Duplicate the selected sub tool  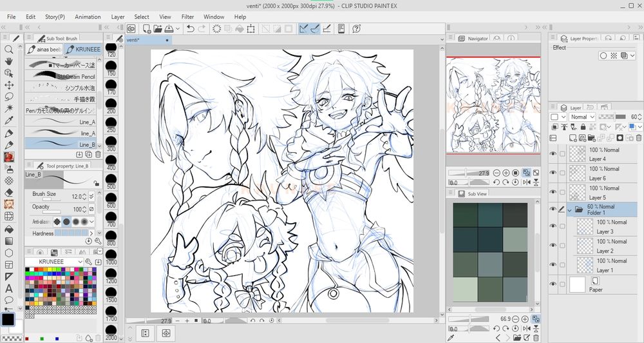click(88, 154)
